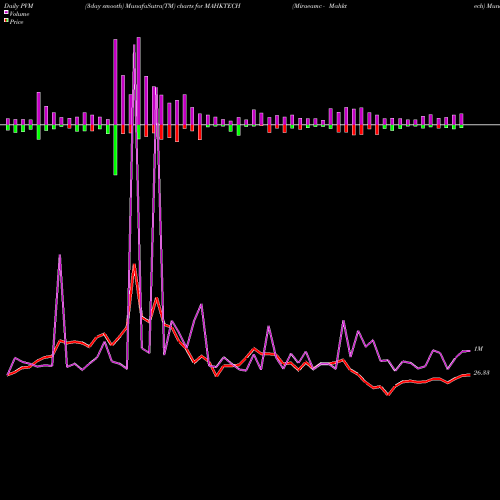Image resolution: width=500 pixels, height=500 pixels.
Task: Click the tallest magenta volume bar near the peak
Action: (139, 81)
